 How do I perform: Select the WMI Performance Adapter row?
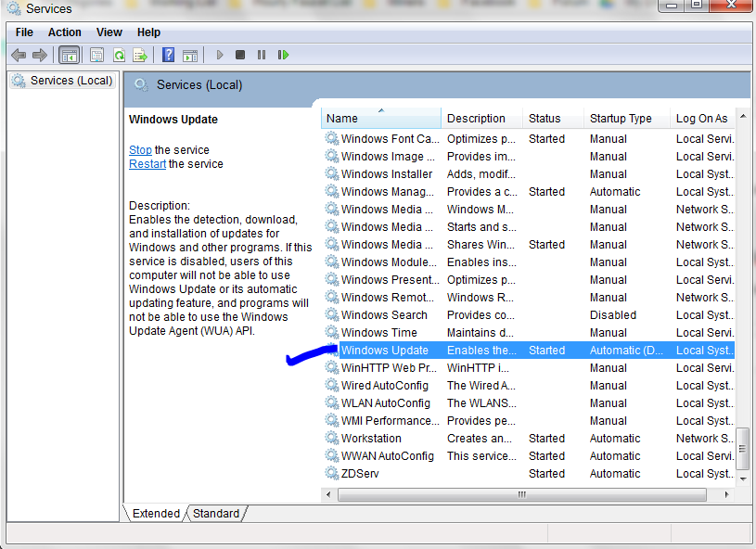coord(528,421)
